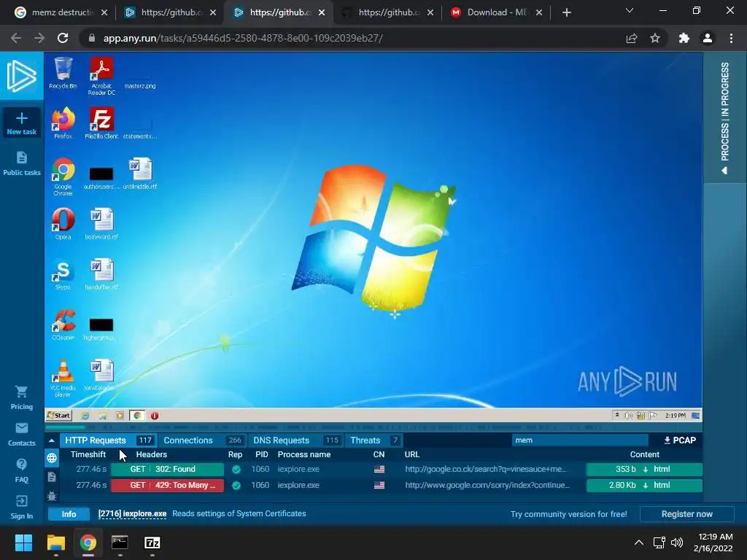Switch to HTTP Requests tab
This screenshot has width=747, height=560.
click(108, 440)
